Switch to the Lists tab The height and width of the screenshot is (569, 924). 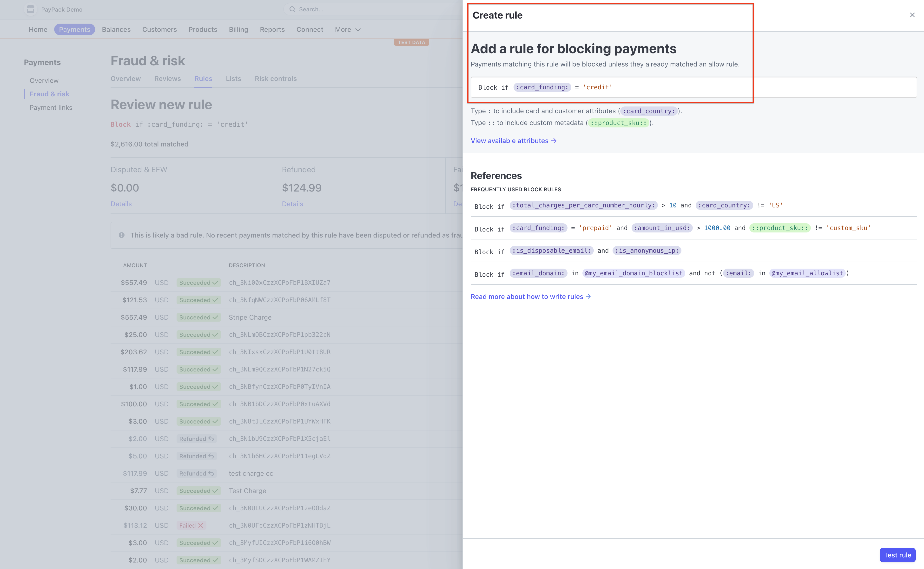pos(233,79)
